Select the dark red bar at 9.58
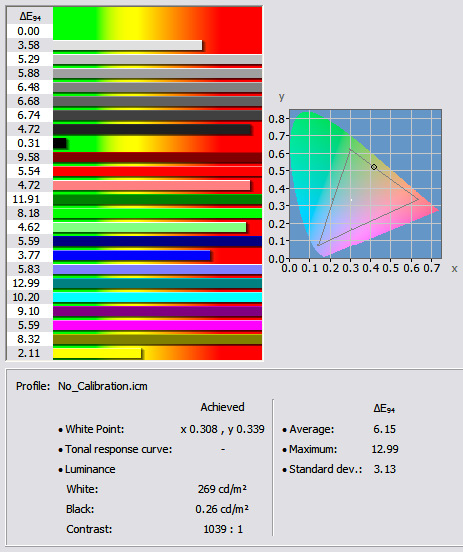The height and width of the screenshot is (552, 463). [157, 157]
